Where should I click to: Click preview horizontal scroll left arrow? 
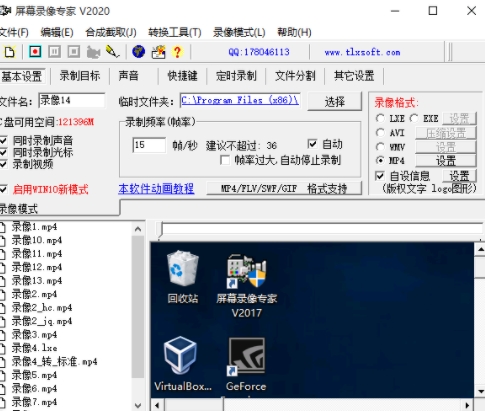pyautogui.click(x=157, y=405)
